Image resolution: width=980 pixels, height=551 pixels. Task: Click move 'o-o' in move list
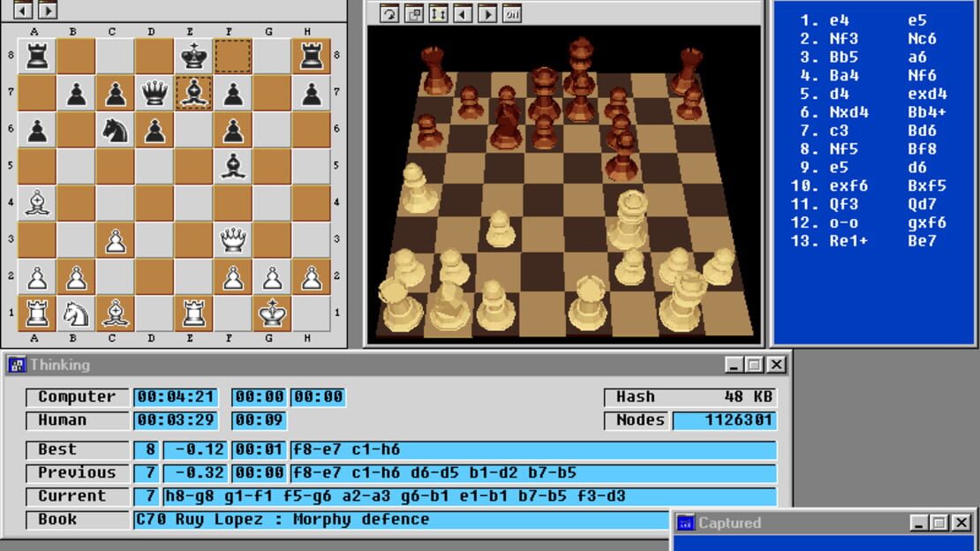[x=844, y=223]
